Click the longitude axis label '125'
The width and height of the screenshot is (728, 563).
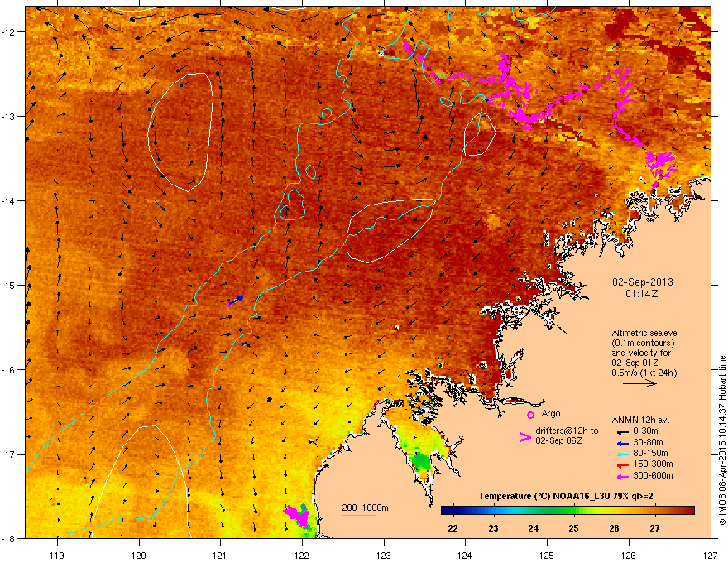547,556
